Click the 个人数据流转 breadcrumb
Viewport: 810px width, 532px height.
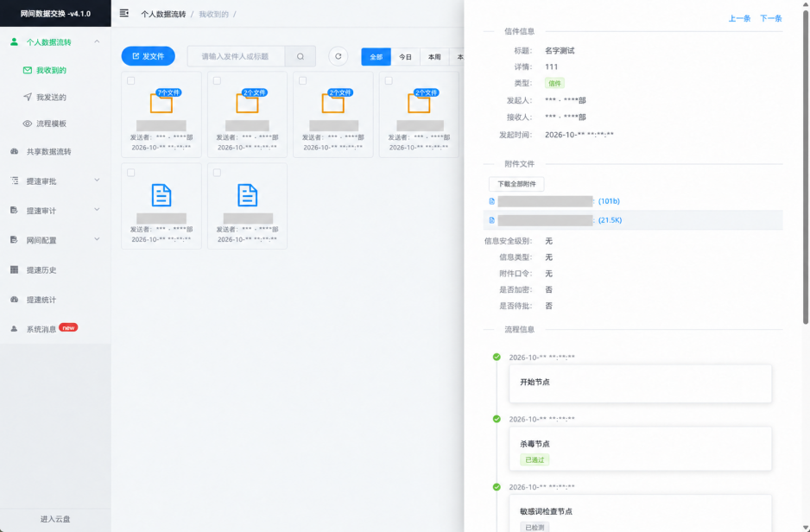[x=163, y=14]
